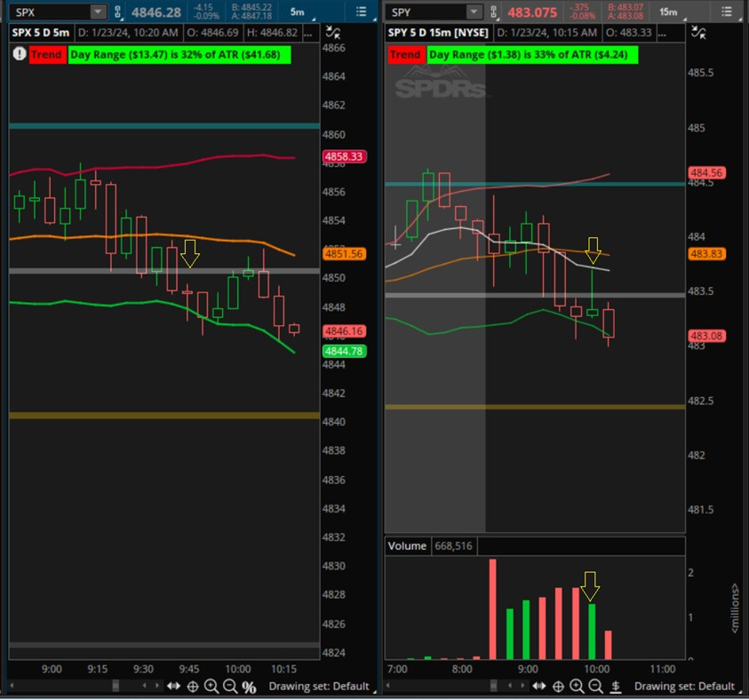The image size is (749, 700).
Task: Click the collapse-arrows icon on the SPY chart
Action: [x=698, y=33]
